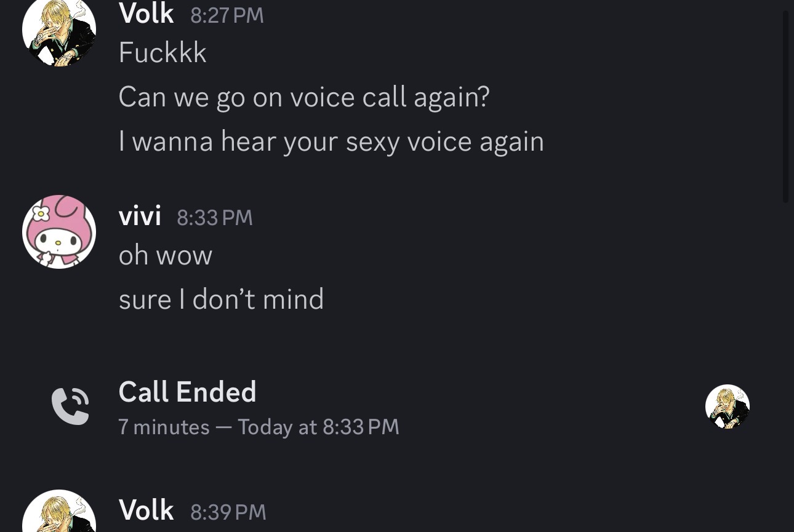Screen dimensions: 794x532
Task: Select the message saying oh wow
Action: [165, 255]
